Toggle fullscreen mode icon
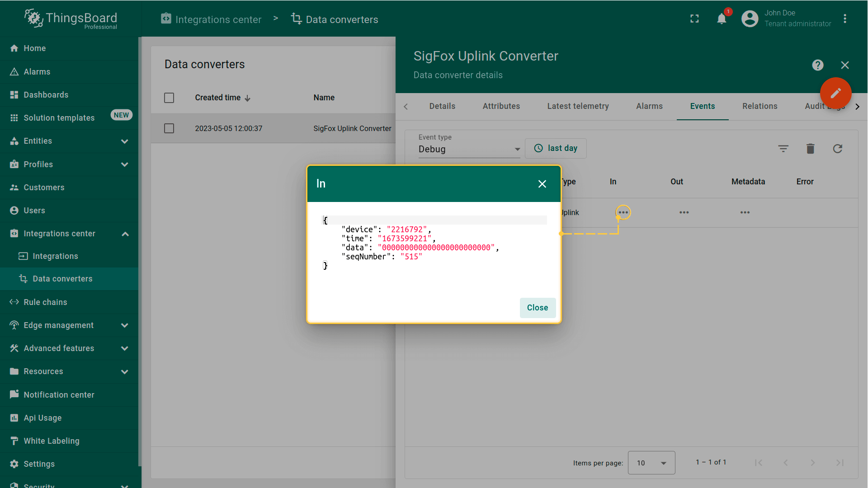The width and height of the screenshot is (868, 488). coord(694,19)
